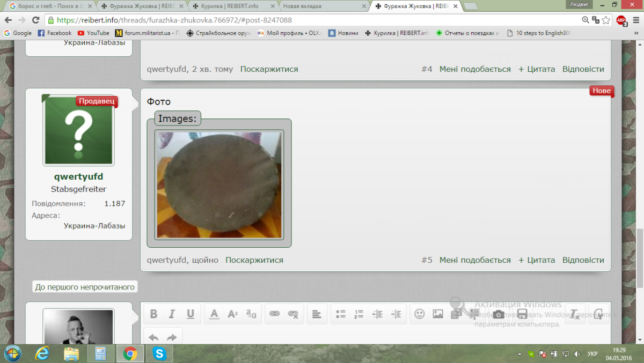Viewport: 644px width, 363px height.
Task: Click 'Мені подобається' on post #4
Action: 475,69
